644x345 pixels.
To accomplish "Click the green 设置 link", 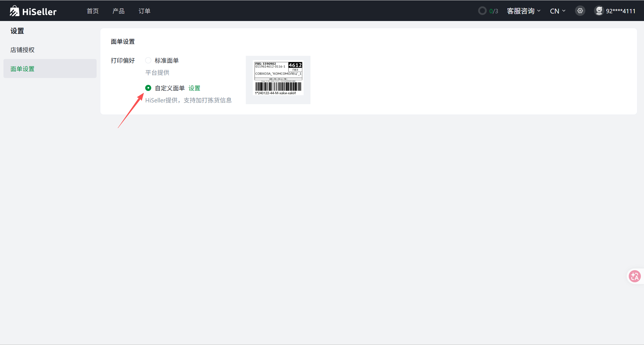I will (x=194, y=88).
